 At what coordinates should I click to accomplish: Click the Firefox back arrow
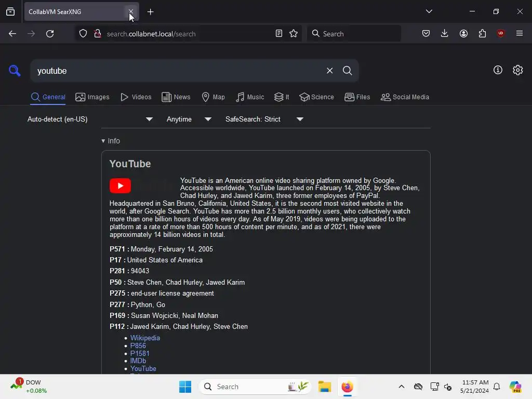point(12,34)
